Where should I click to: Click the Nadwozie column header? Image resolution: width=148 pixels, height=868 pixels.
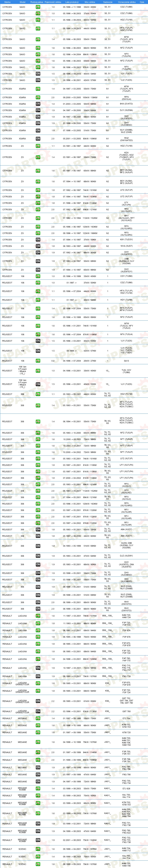[x=108, y=2]
